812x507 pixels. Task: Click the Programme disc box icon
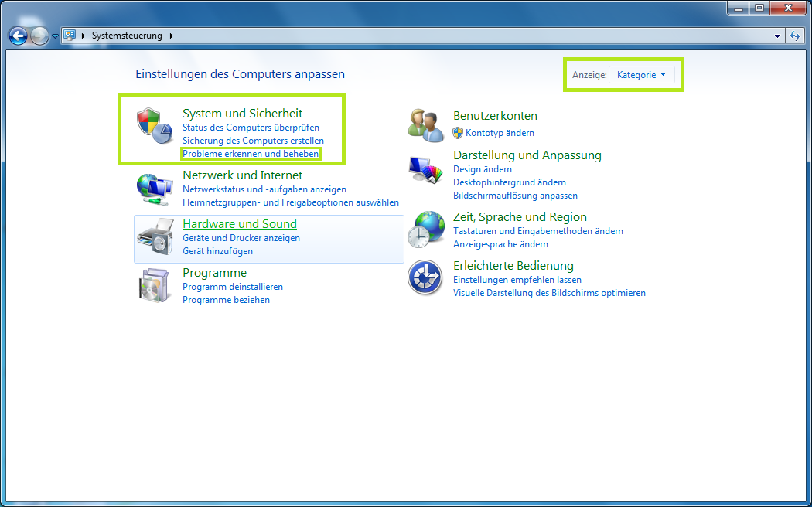click(155, 285)
